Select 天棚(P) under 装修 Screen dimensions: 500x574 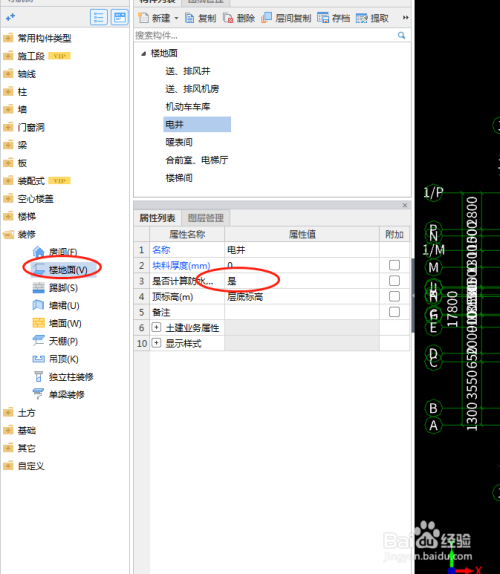tap(55, 341)
